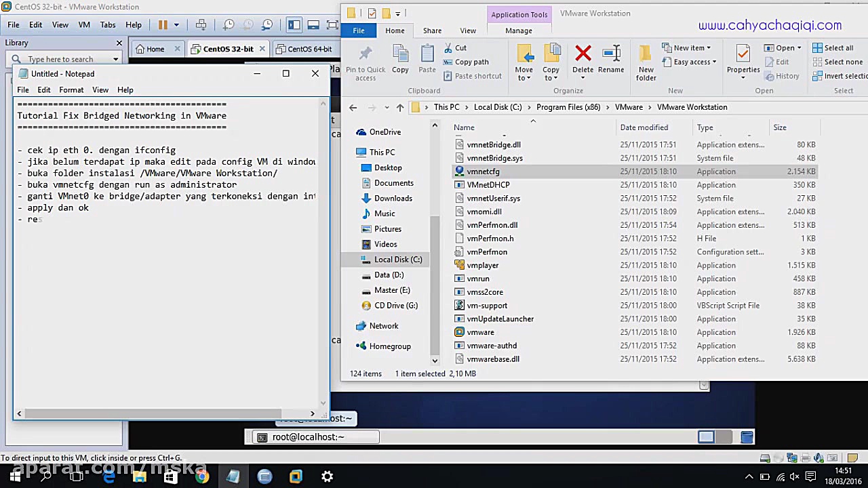
Task: Open the Tabs menu in VMware
Action: (x=108, y=25)
